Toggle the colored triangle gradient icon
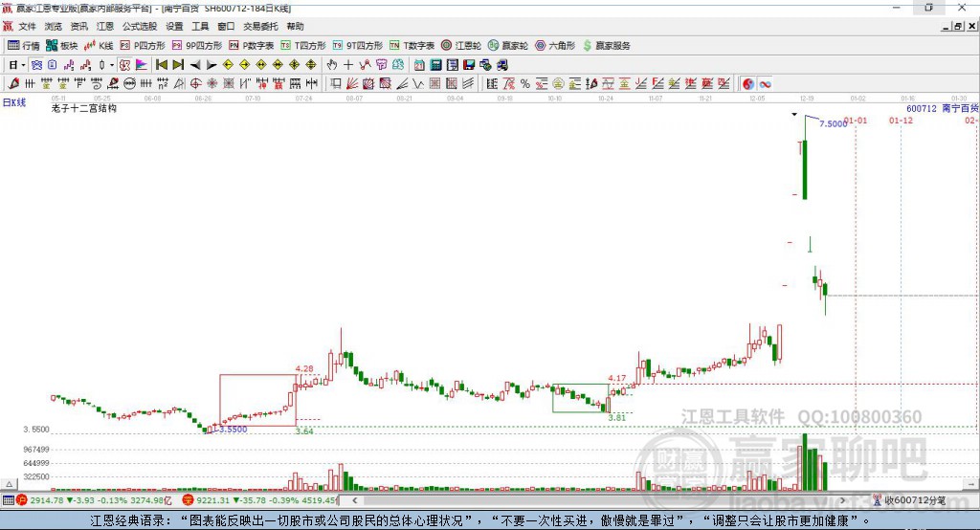980x530 pixels. (x=142, y=65)
